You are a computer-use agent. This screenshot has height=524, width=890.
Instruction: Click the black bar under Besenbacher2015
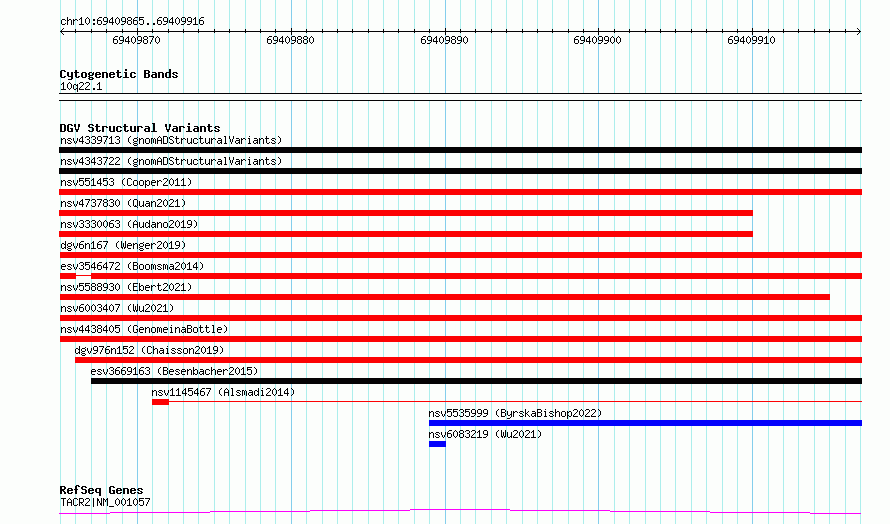(x=476, y=381)
